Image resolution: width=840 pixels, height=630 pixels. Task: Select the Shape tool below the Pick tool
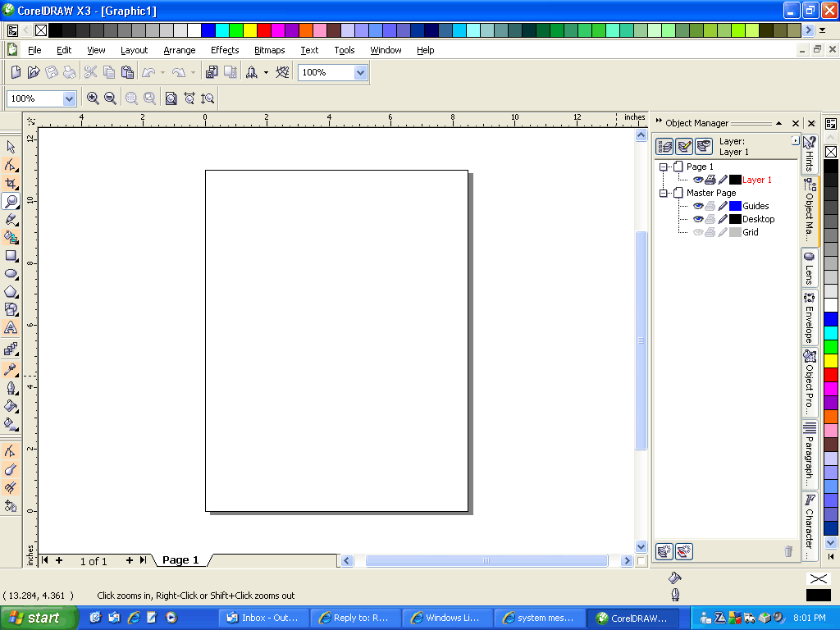coord(11,165)
